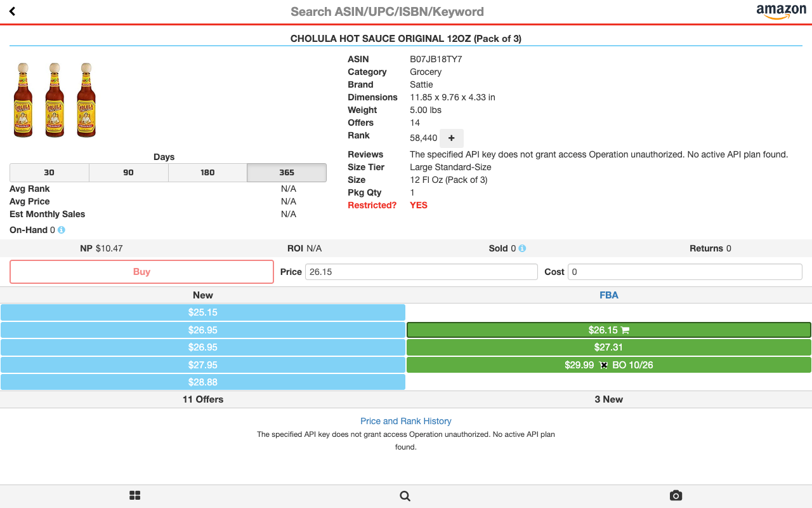Click the cart icon beside $26.15
The width and height of the screenshot is (812, 508).
click(x=625, y=330)
